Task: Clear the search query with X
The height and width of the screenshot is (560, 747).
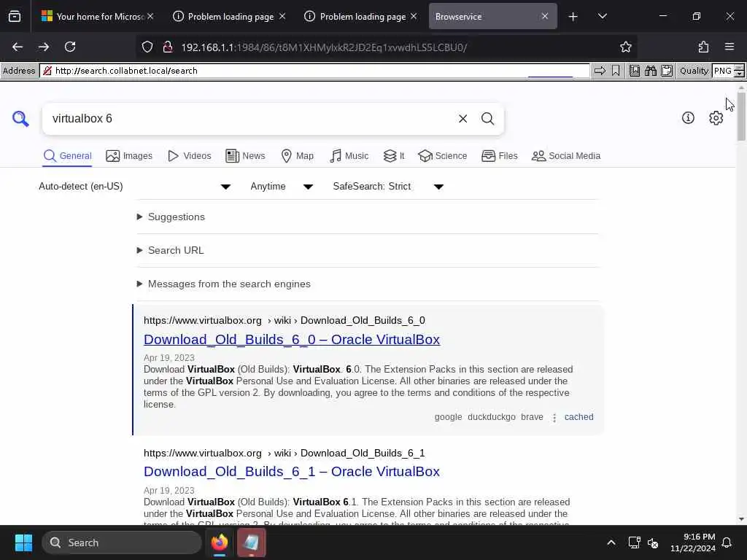Action: (x=462, y=119)
